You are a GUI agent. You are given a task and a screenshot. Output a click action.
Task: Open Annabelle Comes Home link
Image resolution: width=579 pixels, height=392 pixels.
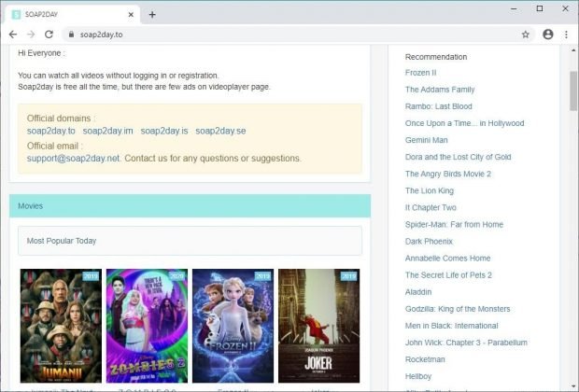click(448, 259)
